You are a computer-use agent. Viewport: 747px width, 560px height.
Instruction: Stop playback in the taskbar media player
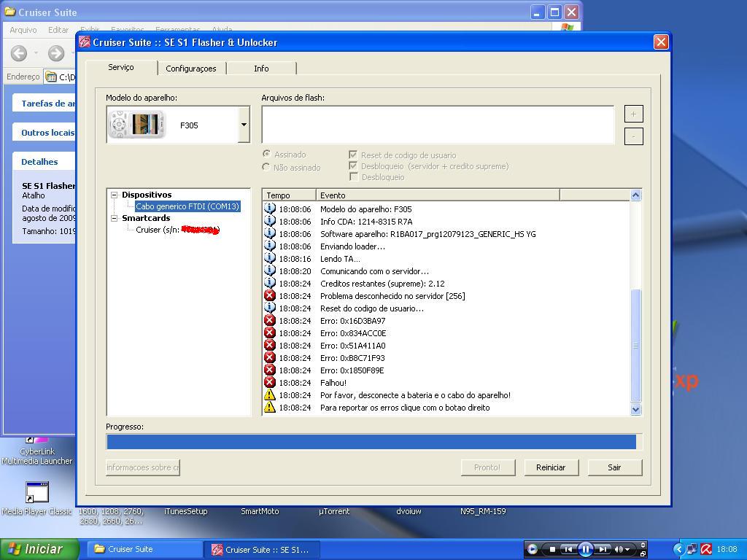552,549
